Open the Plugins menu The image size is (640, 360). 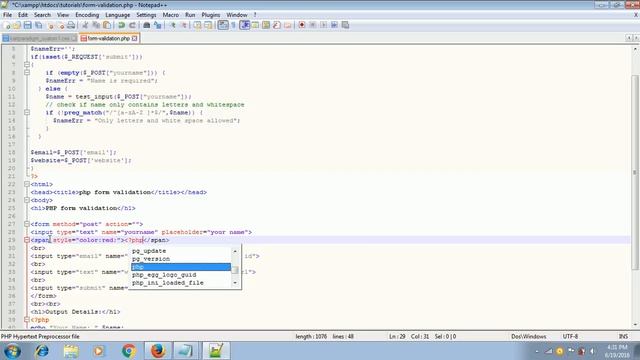tap(211, 15)
